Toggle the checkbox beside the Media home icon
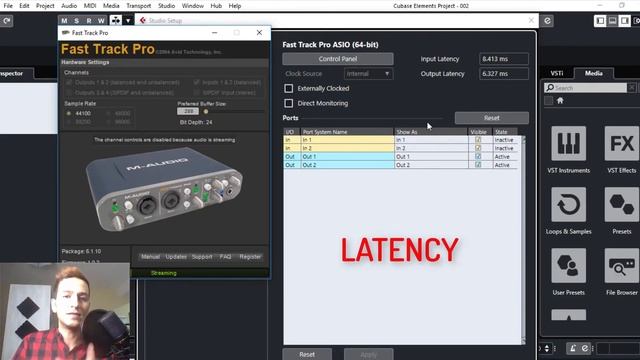The image size is (640, 360). (x=549, y=100)
